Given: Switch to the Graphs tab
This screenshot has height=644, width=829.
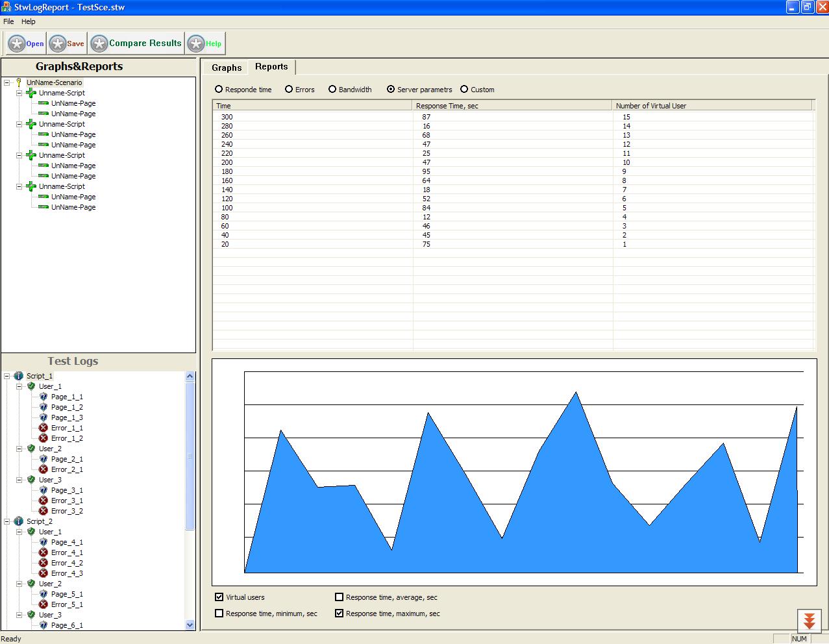Looking at the screenshot, I should (x=227, y=68).
